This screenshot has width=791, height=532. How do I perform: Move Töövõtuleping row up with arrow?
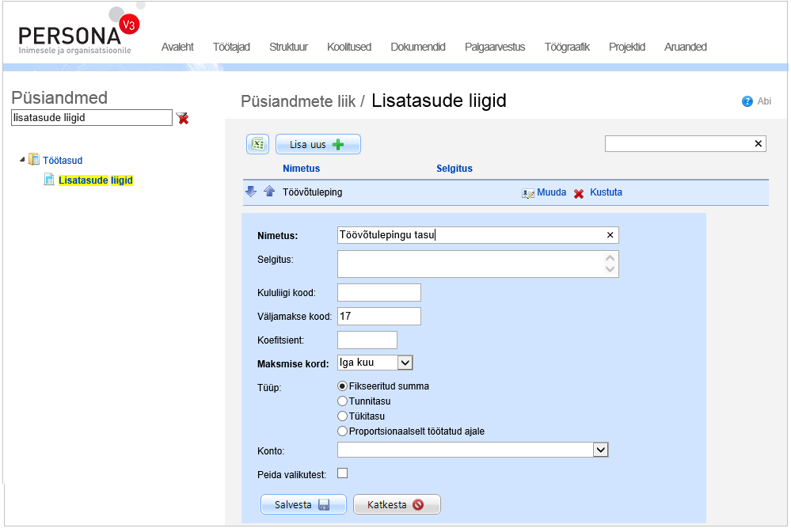(268, 192)
